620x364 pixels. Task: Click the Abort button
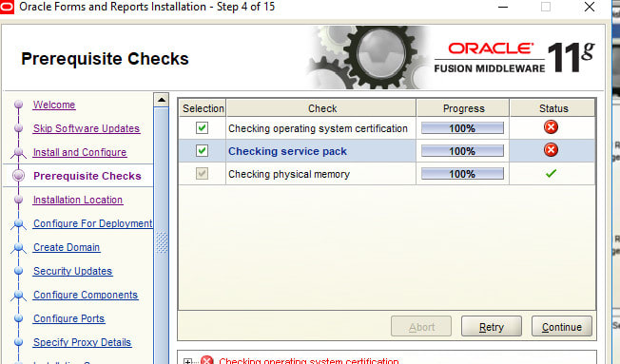(x=421, y=326)
